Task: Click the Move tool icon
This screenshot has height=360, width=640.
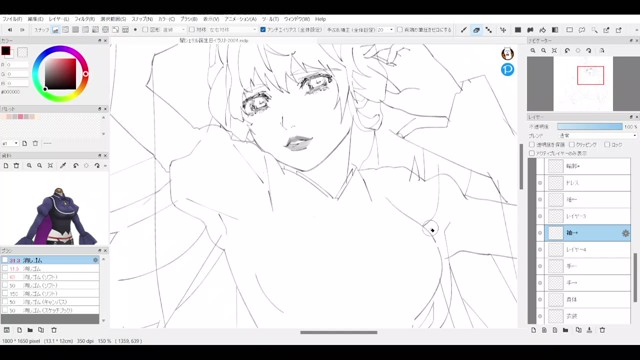Action: pyautogui.click(x=503, y=30)
